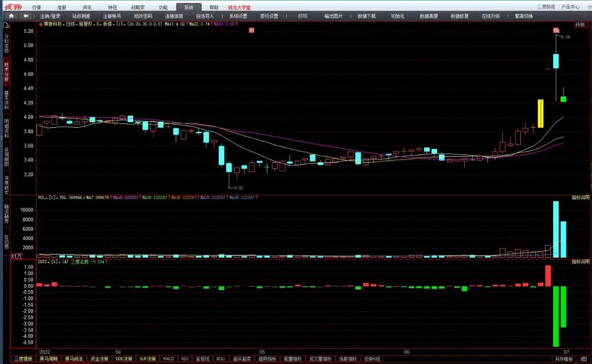Click the red marker icon at the top middle of the chart
This screenshot has height=364, width=592.
(252, 30)
